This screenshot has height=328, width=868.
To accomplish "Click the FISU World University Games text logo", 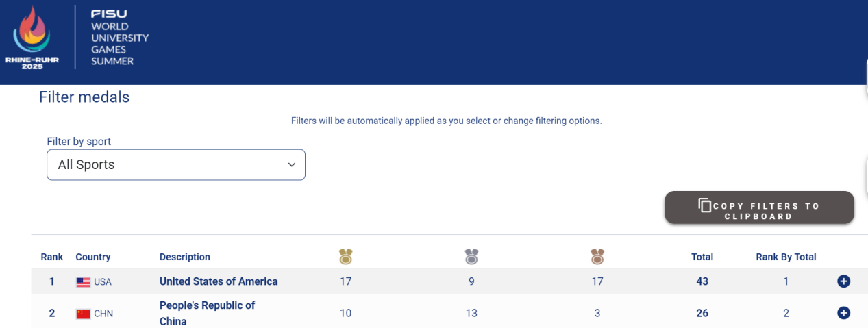I will [x=120, y=38].
